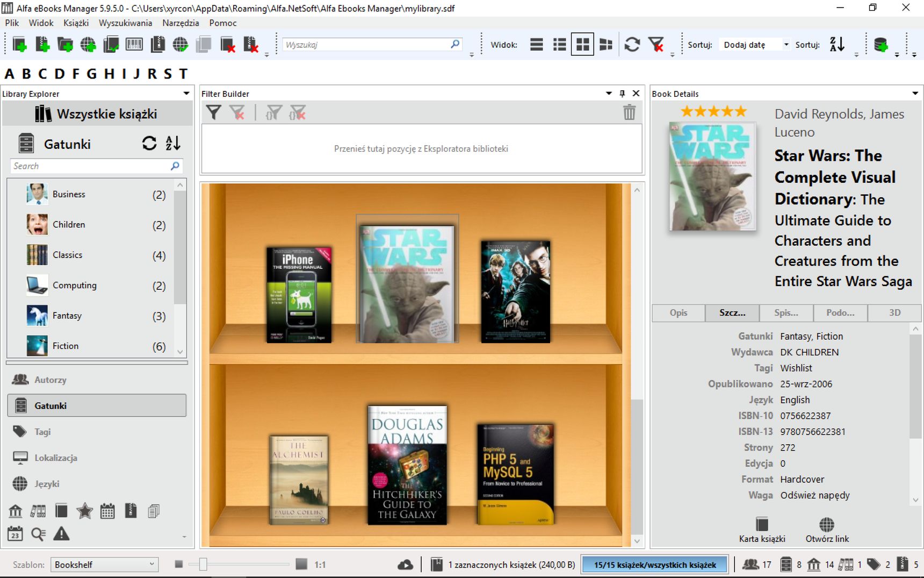924x578 pixels.
Task: Click the add book from web icon
Action: 88,45
